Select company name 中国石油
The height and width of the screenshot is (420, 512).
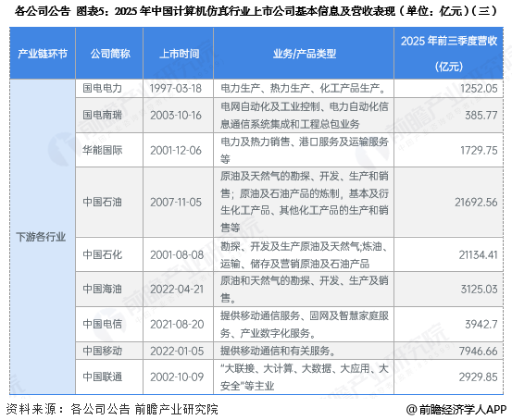point(102,202)
